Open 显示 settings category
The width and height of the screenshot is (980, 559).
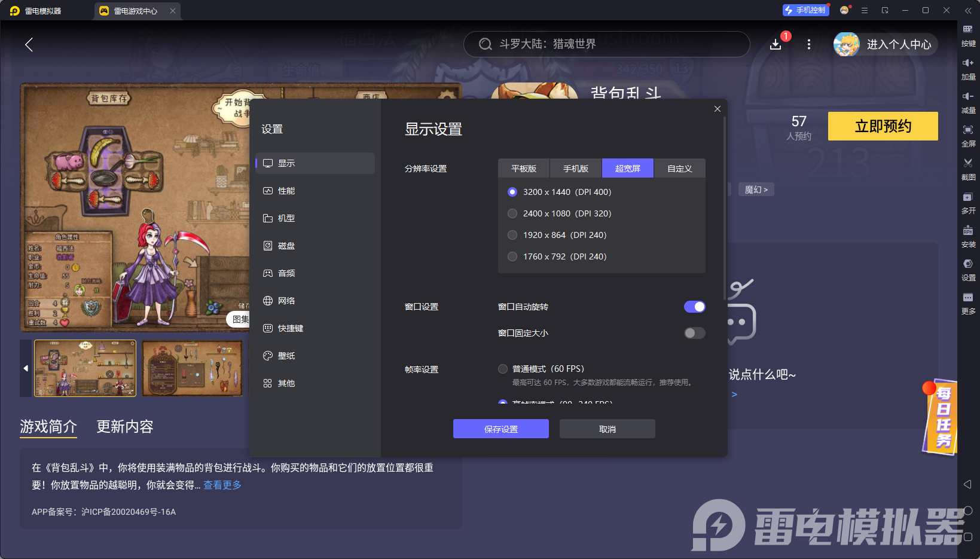315,163
